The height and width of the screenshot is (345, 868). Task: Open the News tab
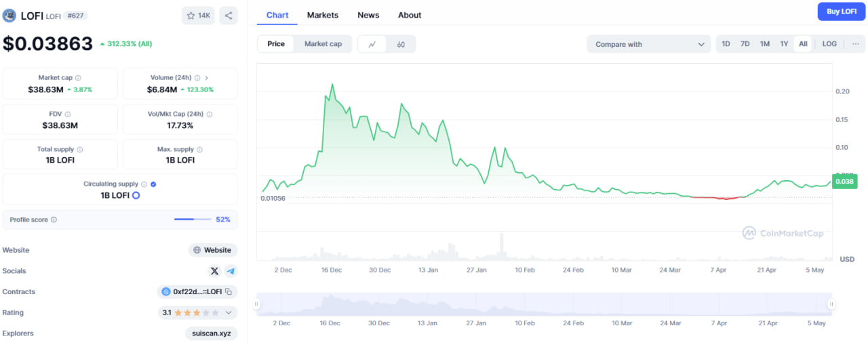tap(368, 15)
